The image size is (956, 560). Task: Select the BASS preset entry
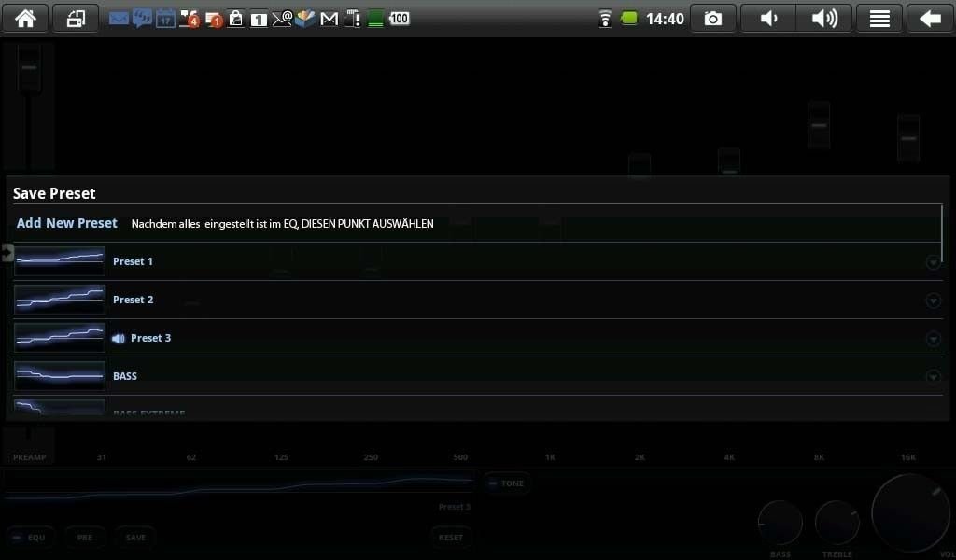click(478, 376)
